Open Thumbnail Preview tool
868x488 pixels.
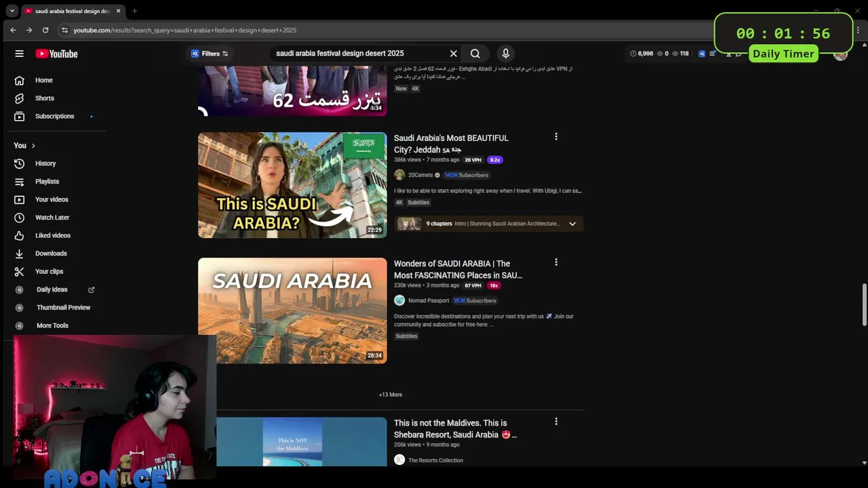pyautogui.click(x=63, y=308)
